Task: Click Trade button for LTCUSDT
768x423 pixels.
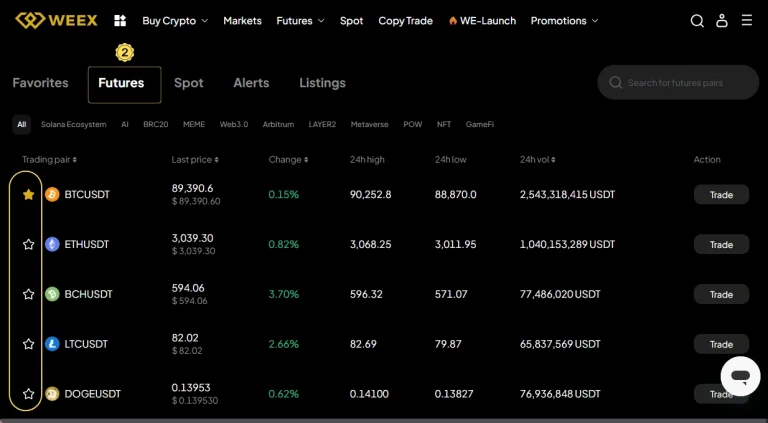Action: point(721,344)
